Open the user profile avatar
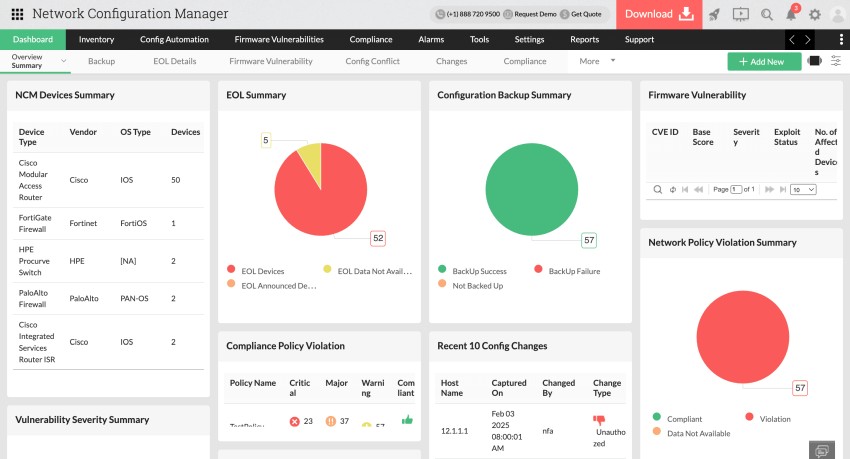This screenshot has height=459, width=850. point(838,15)
